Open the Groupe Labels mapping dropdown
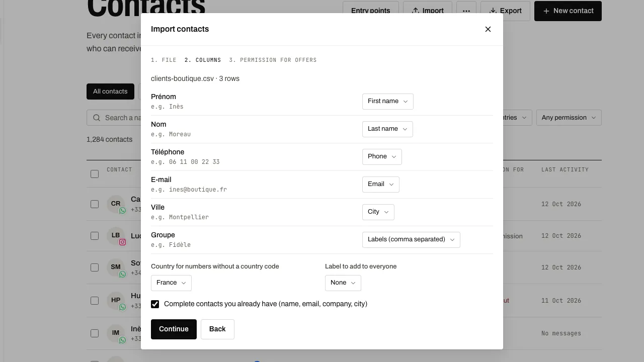This screenshot has height=362, width=644. tap(411, 240)
